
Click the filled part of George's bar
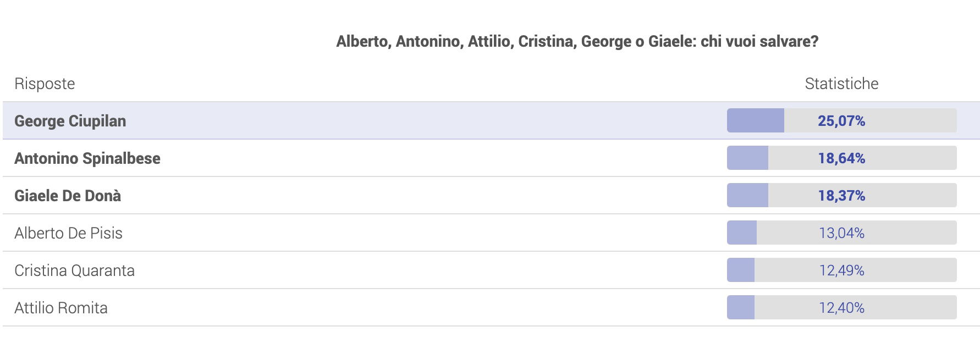(756, 120)
